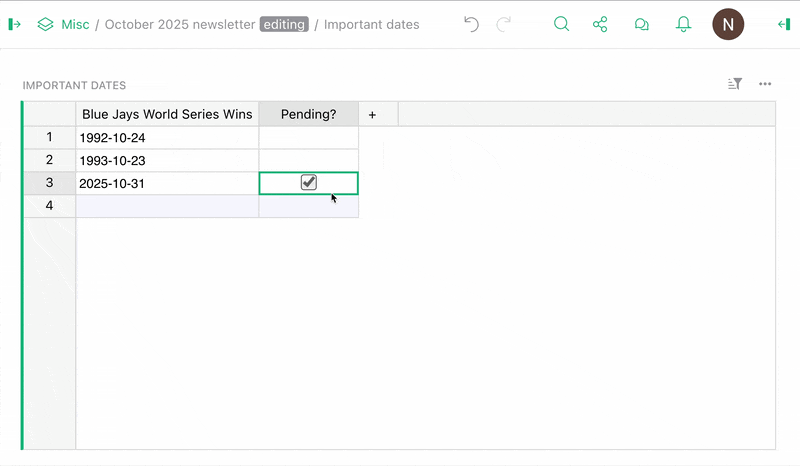Screen dimensions: 800x466
Task: Collapse the right creator panel
Action: (x=784, y=24)
